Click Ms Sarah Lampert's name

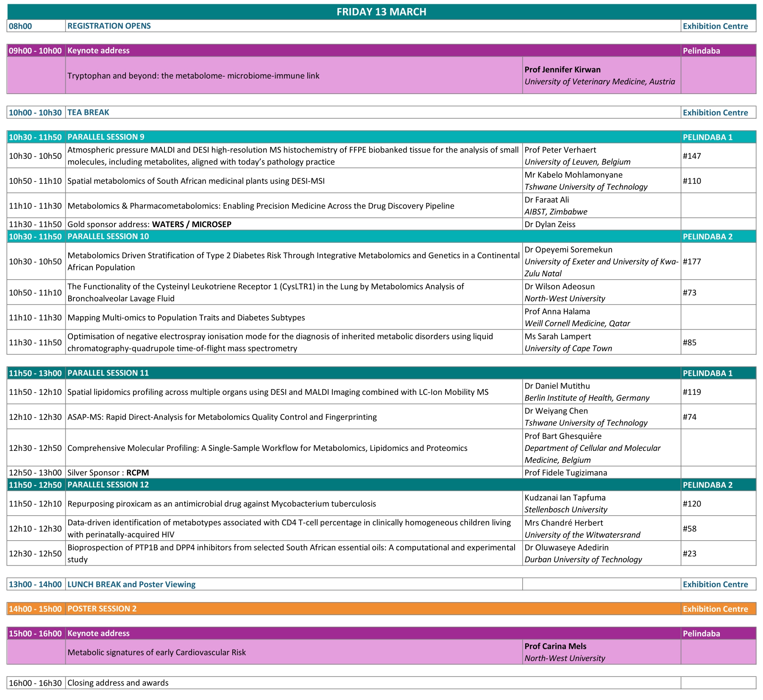pyautogui.click(x=557, y=336)
